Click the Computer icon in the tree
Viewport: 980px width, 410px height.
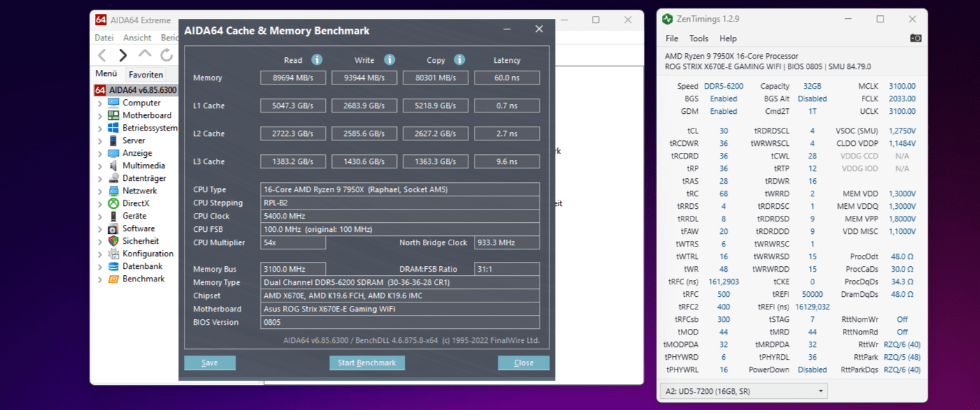[113, 103]
